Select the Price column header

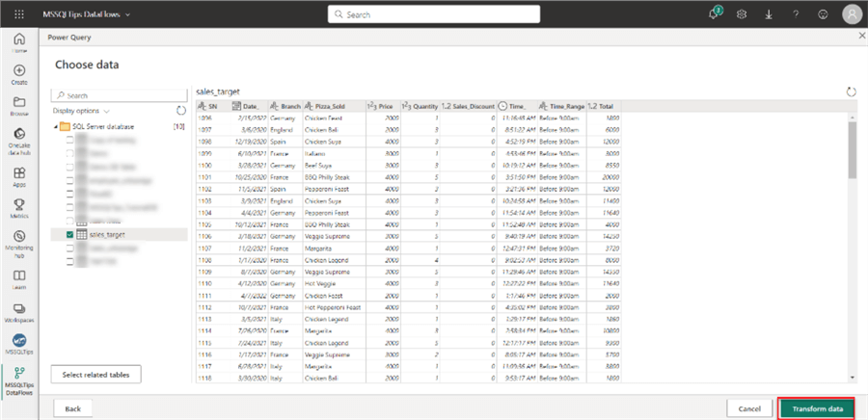[x=382, y=106]
